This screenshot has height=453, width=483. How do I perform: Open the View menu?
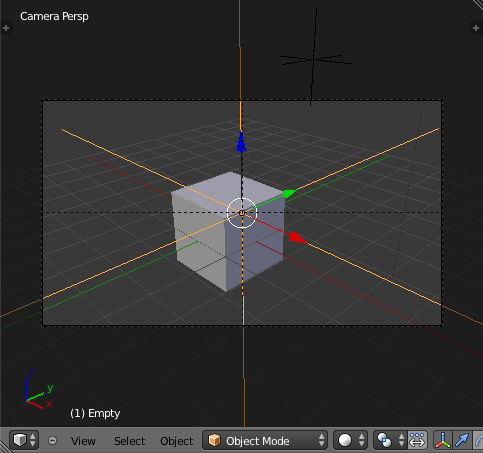tap(83, 441)
